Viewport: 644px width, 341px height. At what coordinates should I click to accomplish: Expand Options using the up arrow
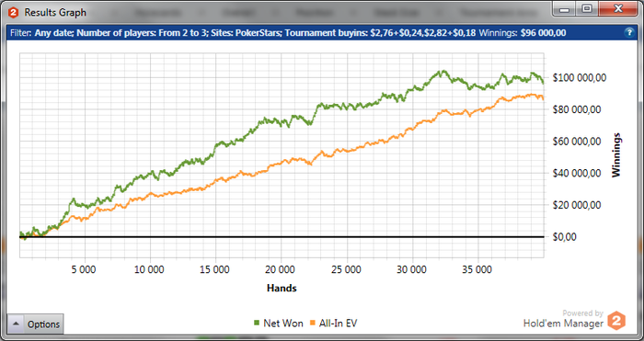[x=16, y=324]
